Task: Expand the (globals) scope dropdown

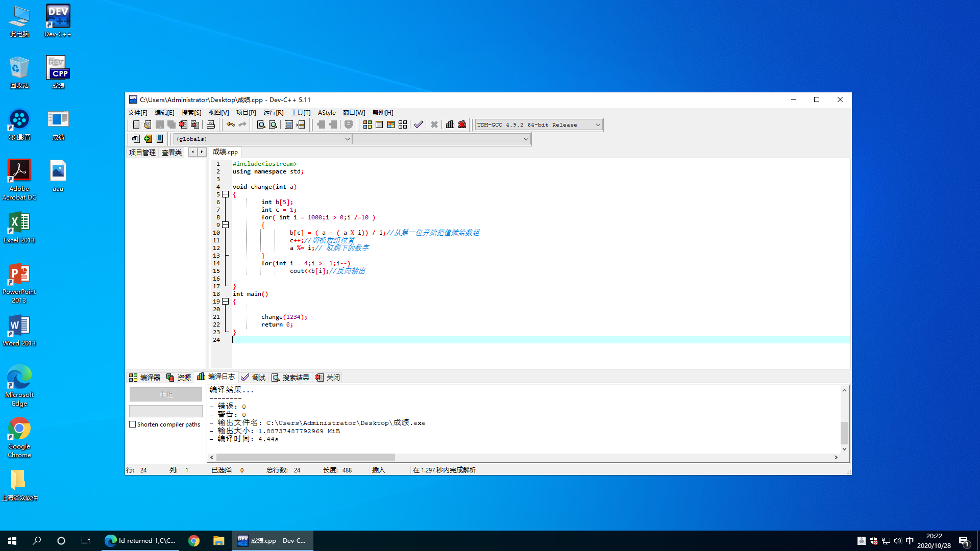Action: tap(347, 139)
